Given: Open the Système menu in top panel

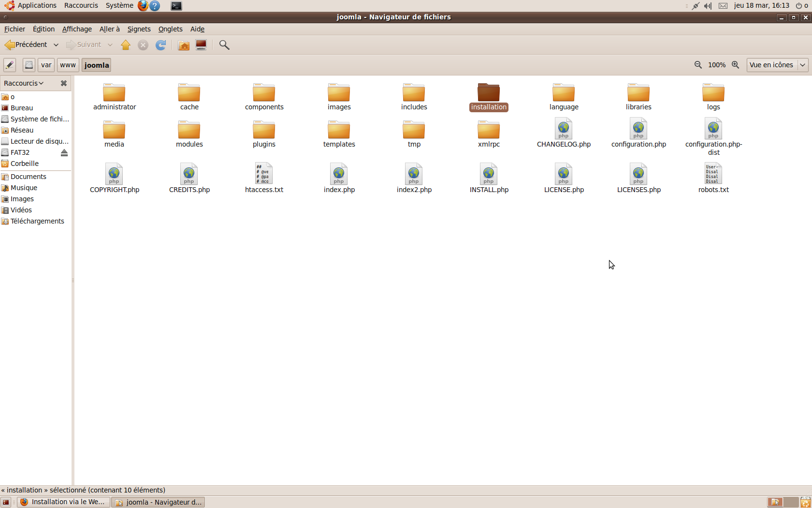Looking at the screenshot, I should coord(119,5).
